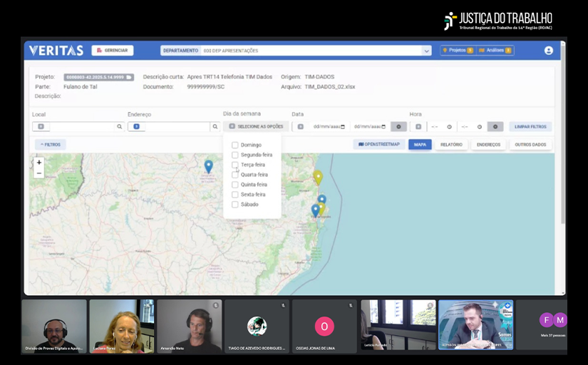The height and width of the screenshot is (365, 588).
Task: Zoom in on the map
Action: click(x=39, y=163)
